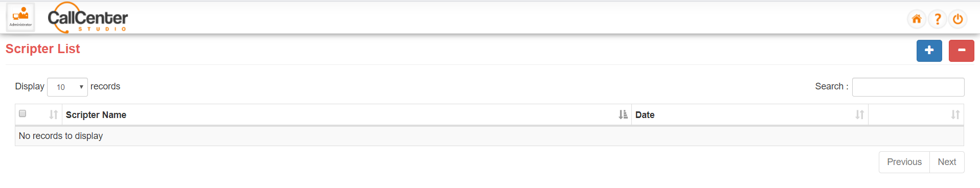Screen dimensions: 980x188
Task: Open help via question mark icon
Action: click(x=937, y=19)
